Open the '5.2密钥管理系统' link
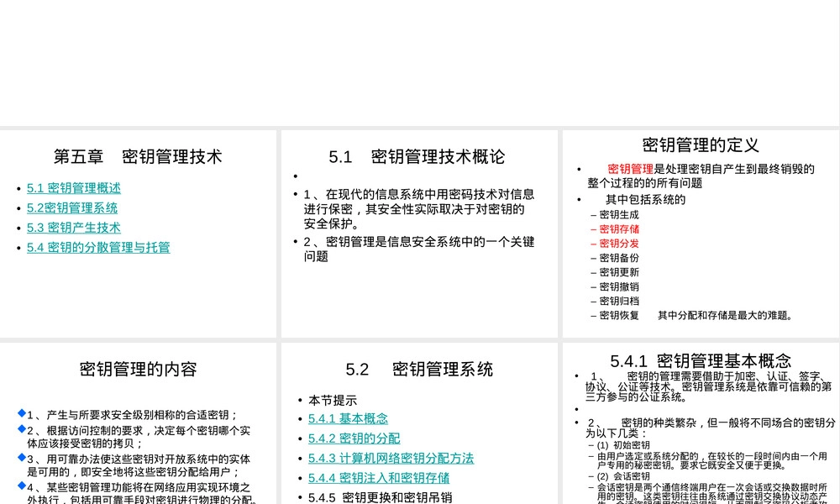This screenshot has width=840, height=504. coord(72,207)
